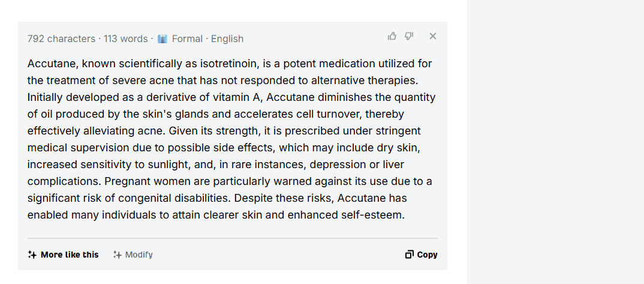Click the 792 characters count
644x284 pixels.
(x=61, y=39)
